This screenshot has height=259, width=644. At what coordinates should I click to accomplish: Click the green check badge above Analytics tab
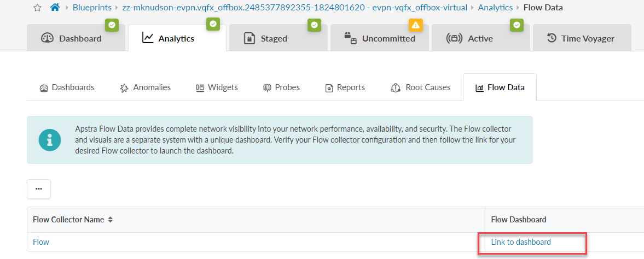coord(213,24)
